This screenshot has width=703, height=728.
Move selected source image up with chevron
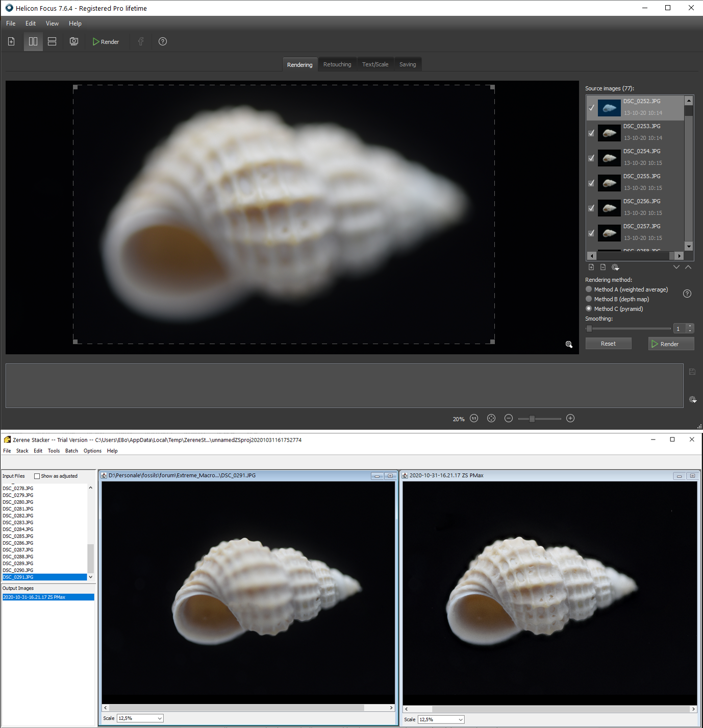(x=688, y=267)
